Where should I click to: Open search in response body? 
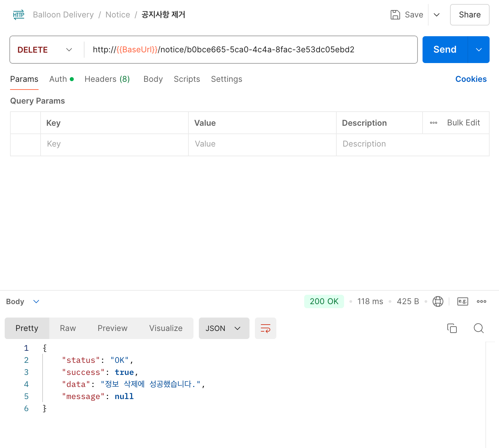coord(479,328)
